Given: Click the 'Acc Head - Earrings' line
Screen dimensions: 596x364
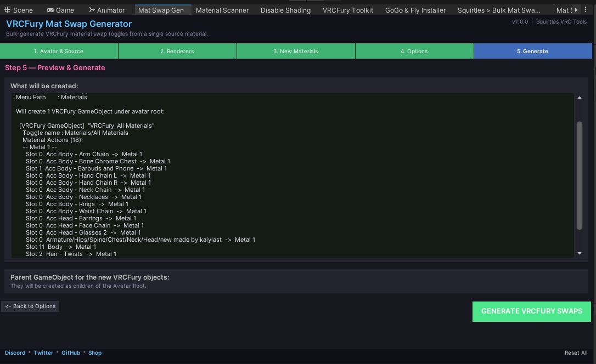Looking at the screenshot, I should 81,219.
